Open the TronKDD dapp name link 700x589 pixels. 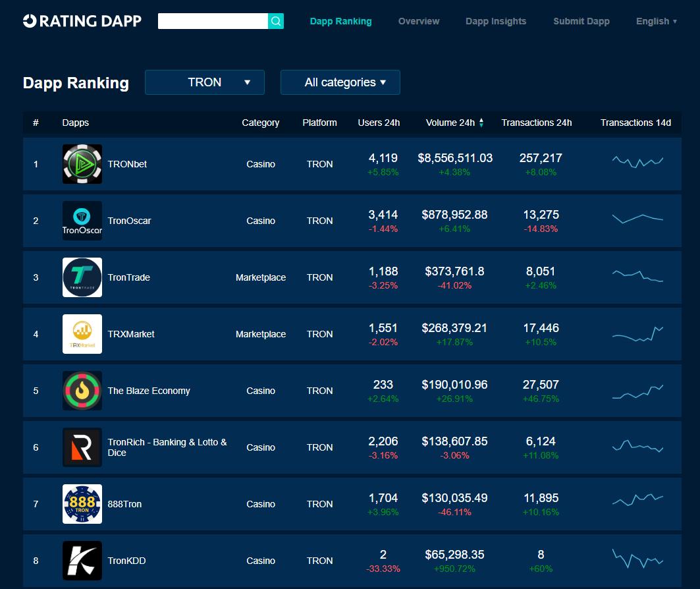(126, 561)
